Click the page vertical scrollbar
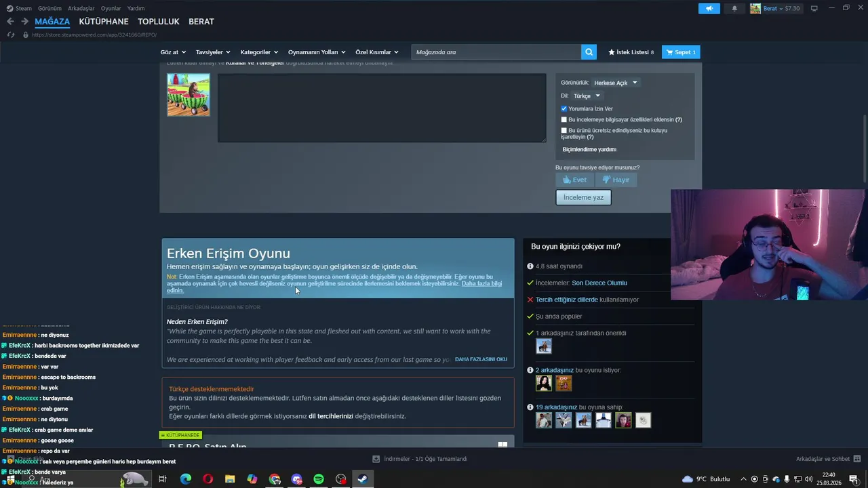 click(x=864, y=148)
